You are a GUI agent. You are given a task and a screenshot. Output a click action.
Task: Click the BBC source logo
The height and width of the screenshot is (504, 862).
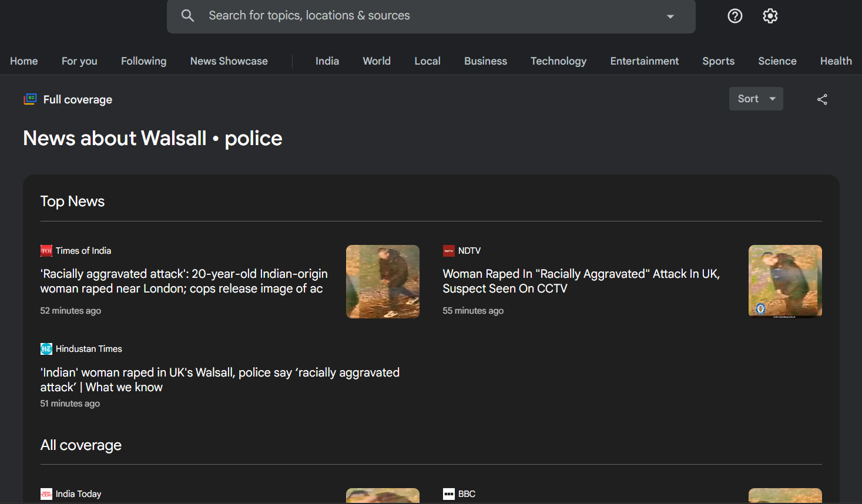click(449, 494)
